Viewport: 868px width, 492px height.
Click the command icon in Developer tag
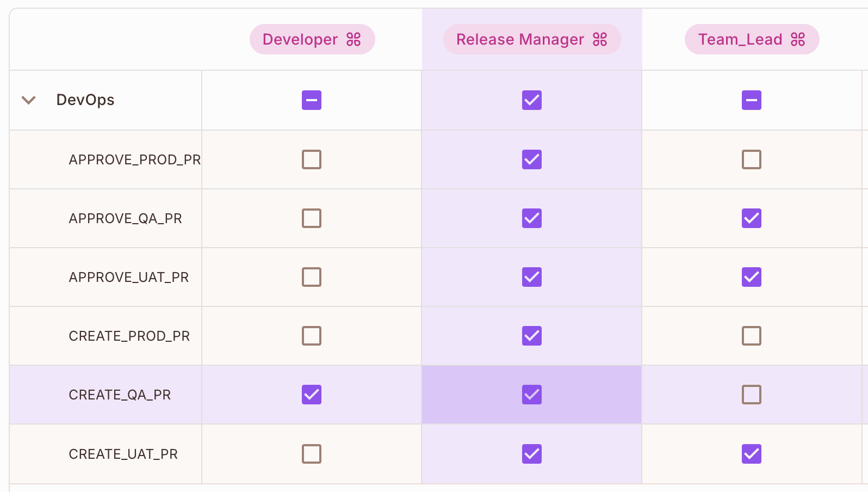click(354, 39)
